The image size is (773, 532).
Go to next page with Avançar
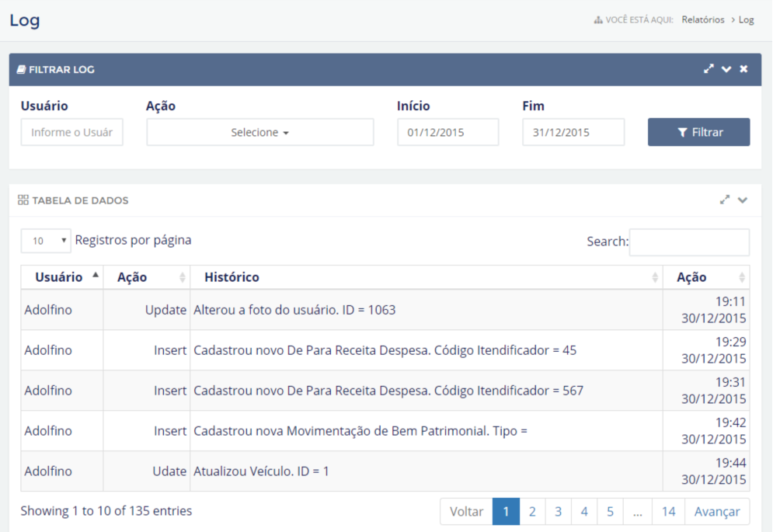coord(717,511)
